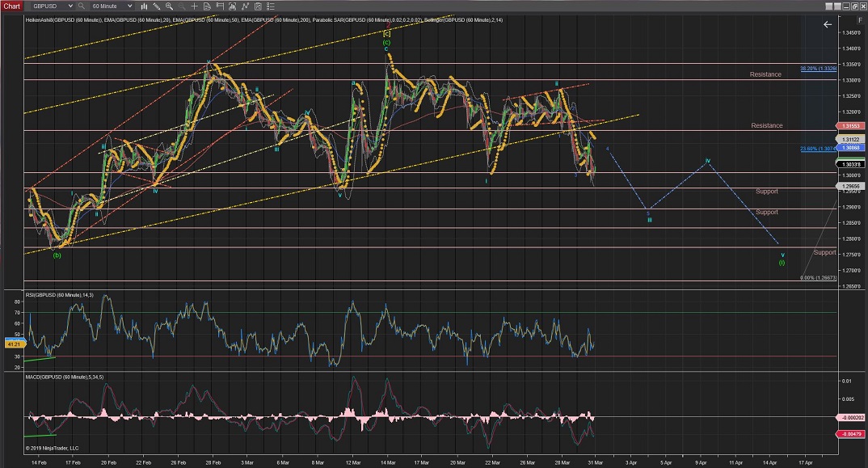Select the drawing tools pencil icon
The image size is (868, 468).
157,6
